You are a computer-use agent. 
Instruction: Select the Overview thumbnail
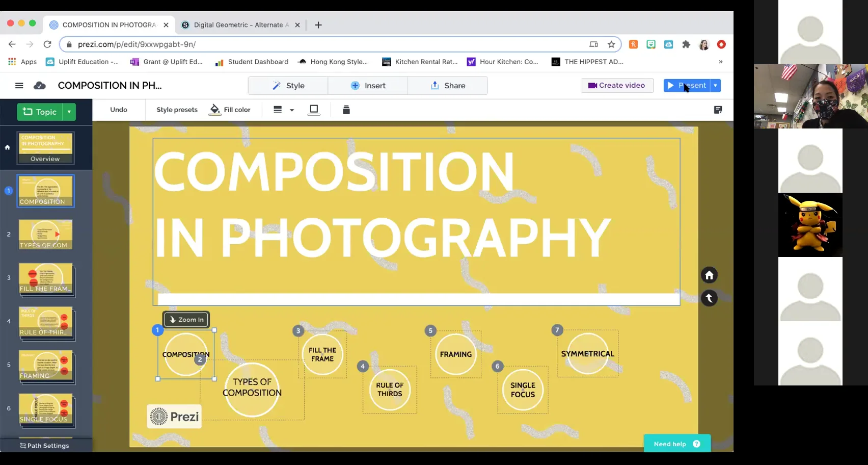click(x=45, y=148)
